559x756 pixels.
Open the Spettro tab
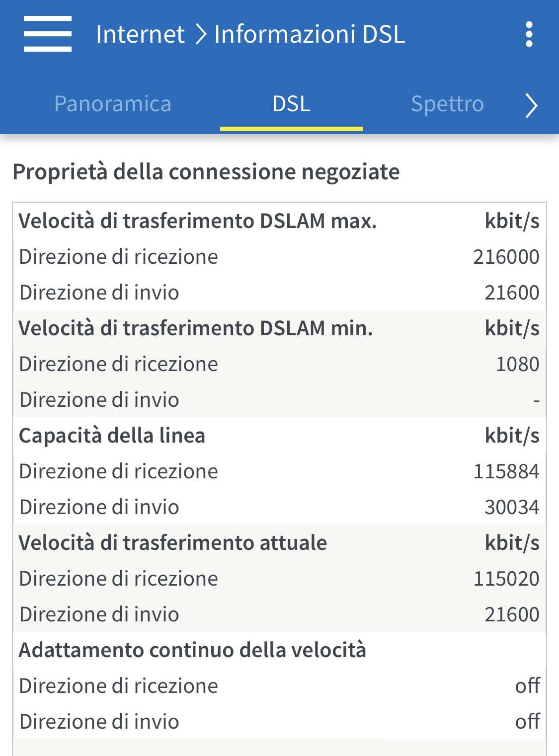[447, 104]
